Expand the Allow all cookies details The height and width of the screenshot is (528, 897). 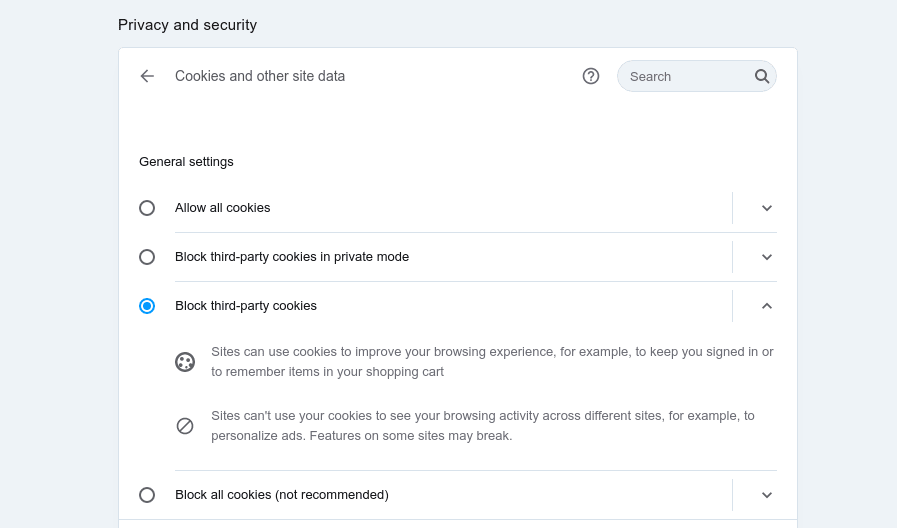767,208
